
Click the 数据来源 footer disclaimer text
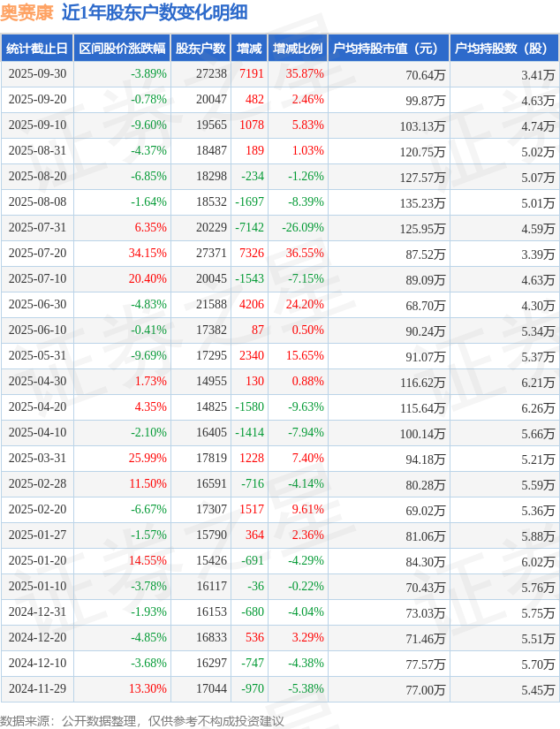(x=142, y=720)
